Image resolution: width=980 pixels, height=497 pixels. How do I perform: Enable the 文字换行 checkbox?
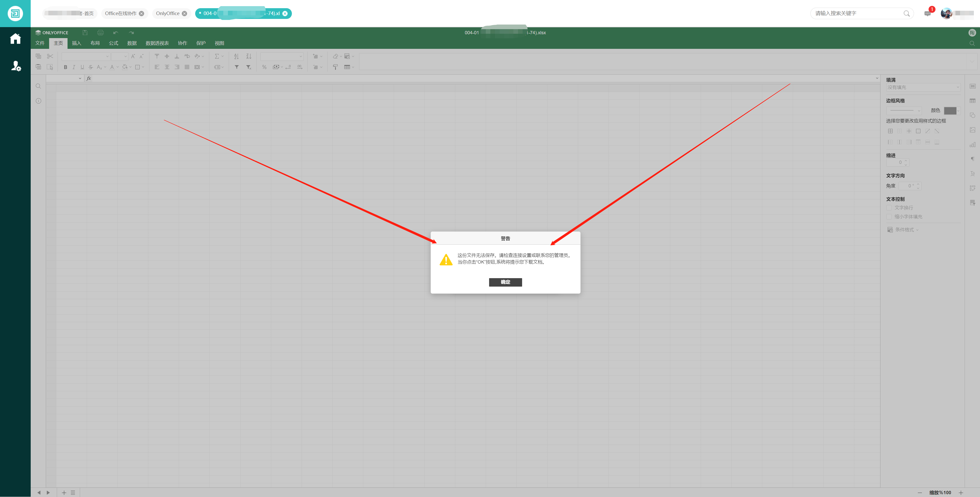point(889,208)
